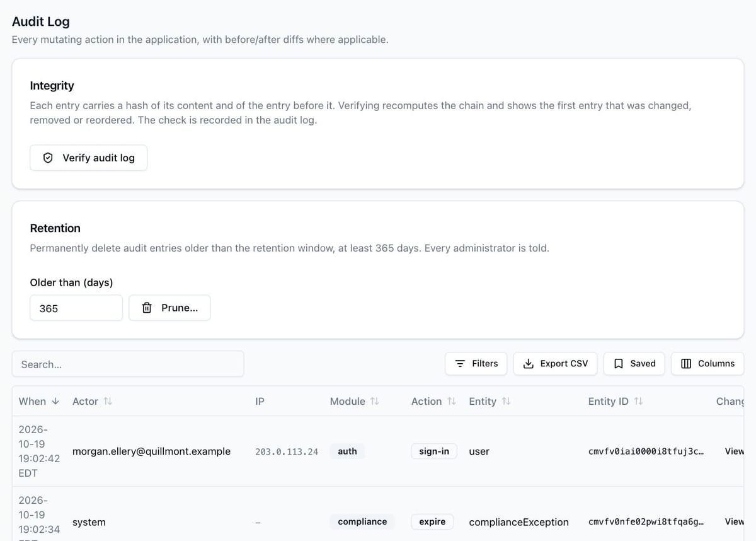Click the trash can icon on Prune
This screenshot has height=541, width=756.
coord(147,308)
